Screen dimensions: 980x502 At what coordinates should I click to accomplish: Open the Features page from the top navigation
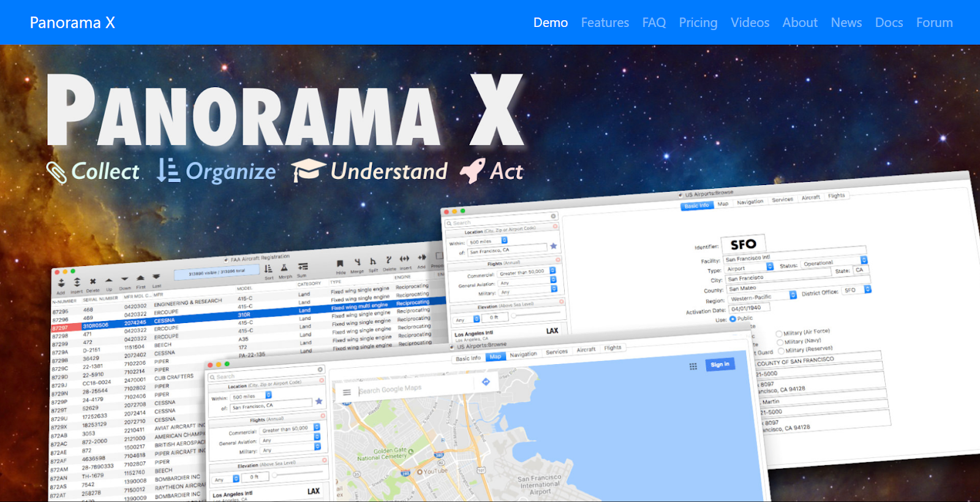(x=605, y=23)
